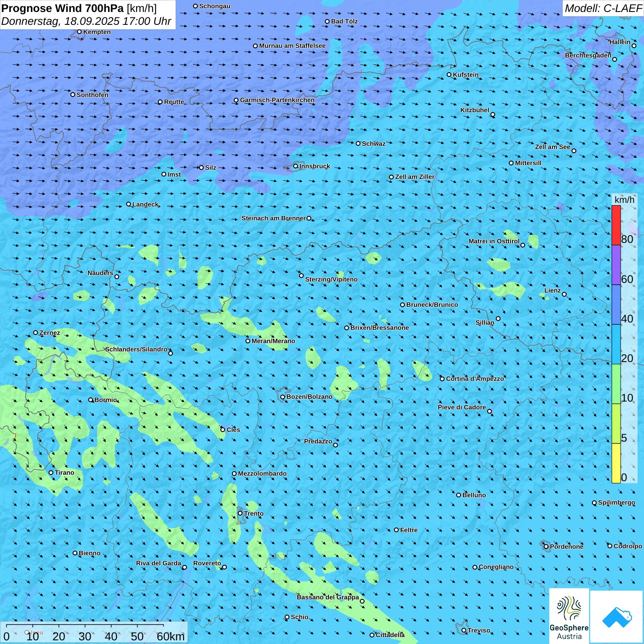Click the Conegliano city label
644x644 pixels.
pyautogui.click(x=496, y=567)
